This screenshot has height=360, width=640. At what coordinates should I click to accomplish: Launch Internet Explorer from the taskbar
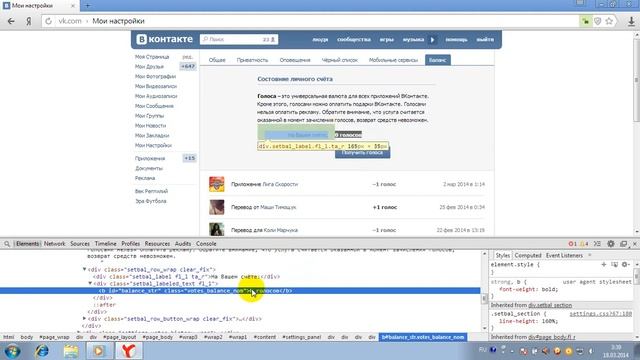[41, 351]
